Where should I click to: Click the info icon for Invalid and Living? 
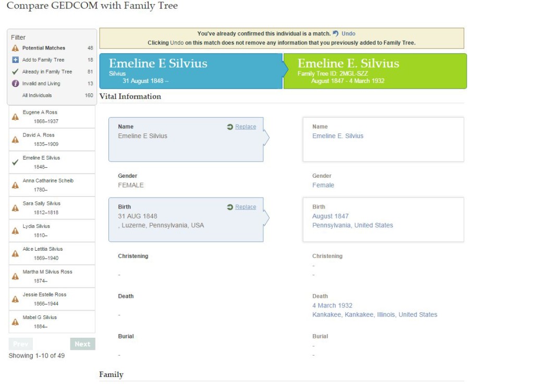[15, 83]
